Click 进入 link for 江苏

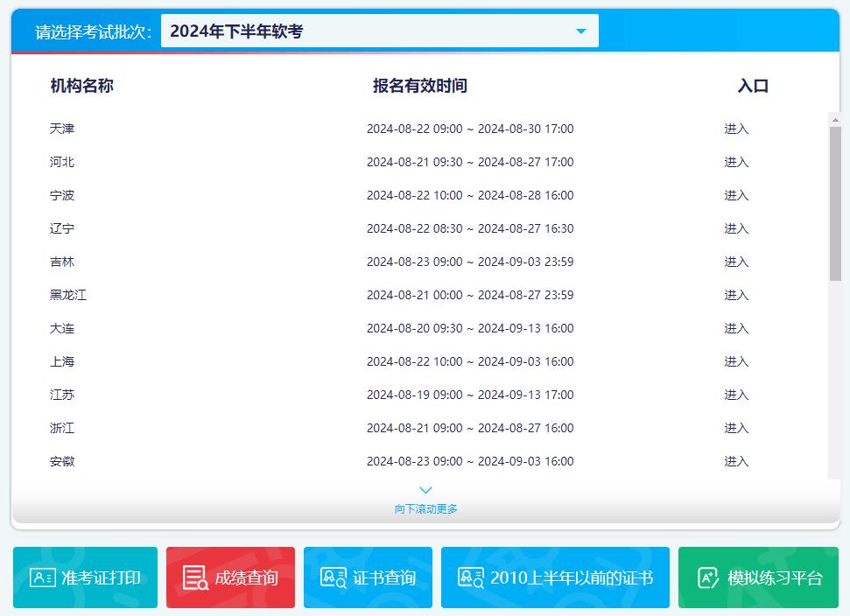[736, 395]
